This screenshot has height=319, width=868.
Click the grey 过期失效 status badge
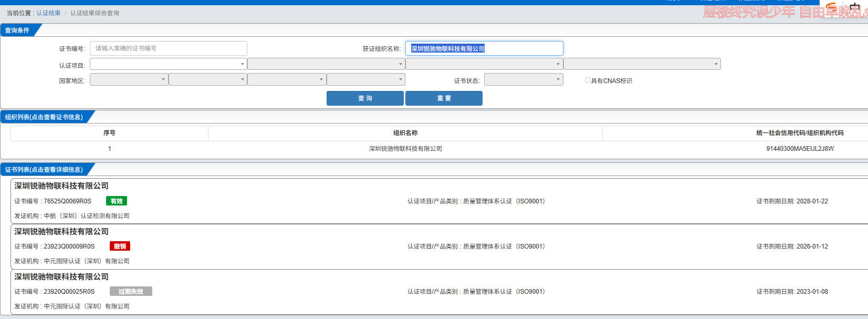tap(131, 292)
